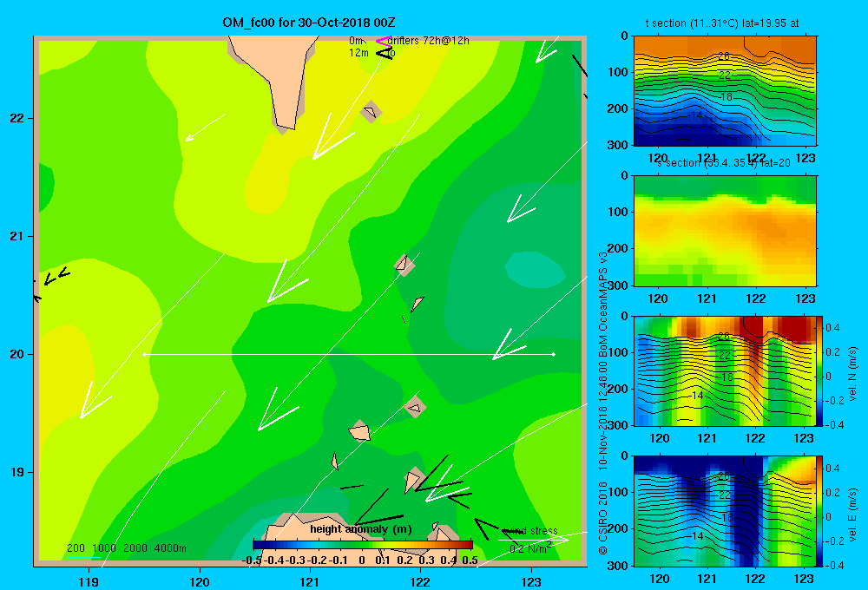Click the '4000m' bathymetry legend entry
The height and width of the screenshot is (590, 868).
coord(170,548)
